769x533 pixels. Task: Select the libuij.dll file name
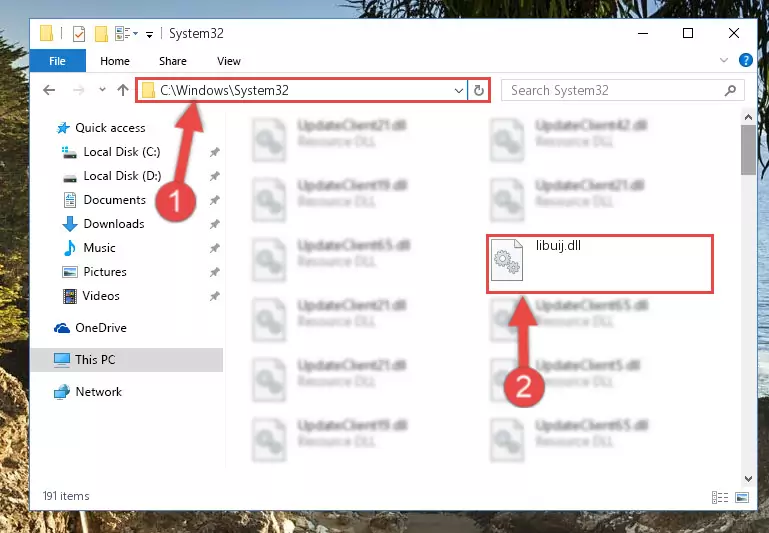(x=558, y=246)
